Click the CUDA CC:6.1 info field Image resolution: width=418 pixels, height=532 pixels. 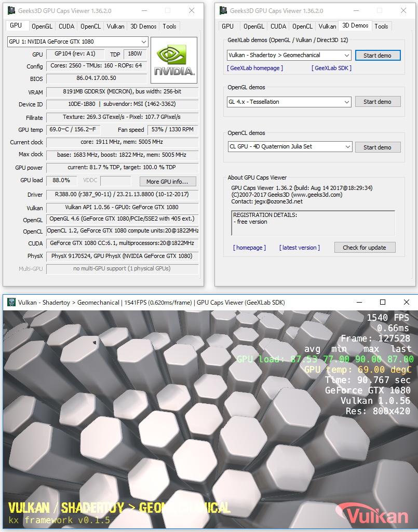[x=122, y=243]
